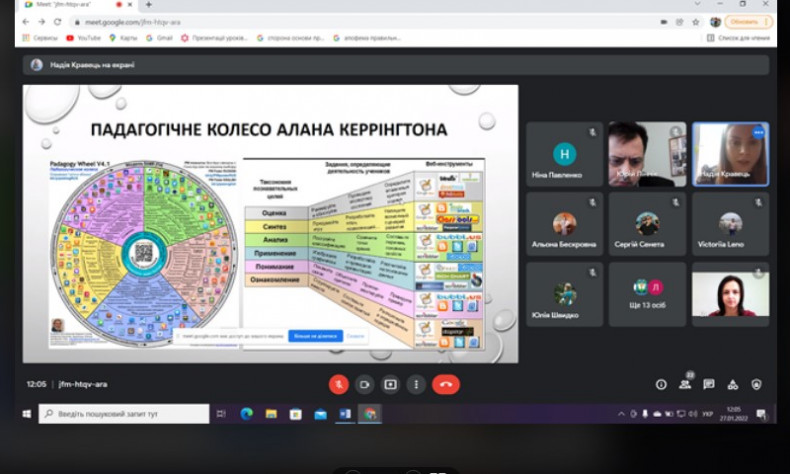Click the orange Chrome update button

(x=748, y=22)
